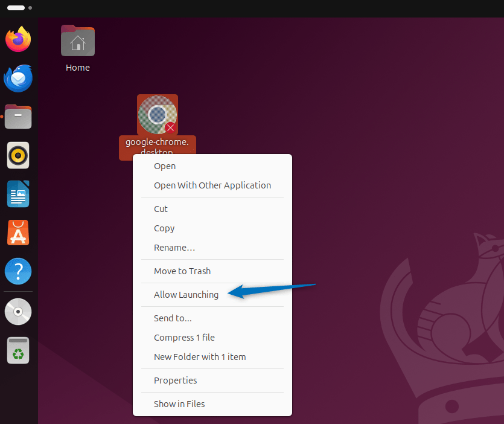Open Ubuntu Software center
Image resolution: width=504 pixels, height=424 pixels.
pyautogui.click(x=18, y=233)
